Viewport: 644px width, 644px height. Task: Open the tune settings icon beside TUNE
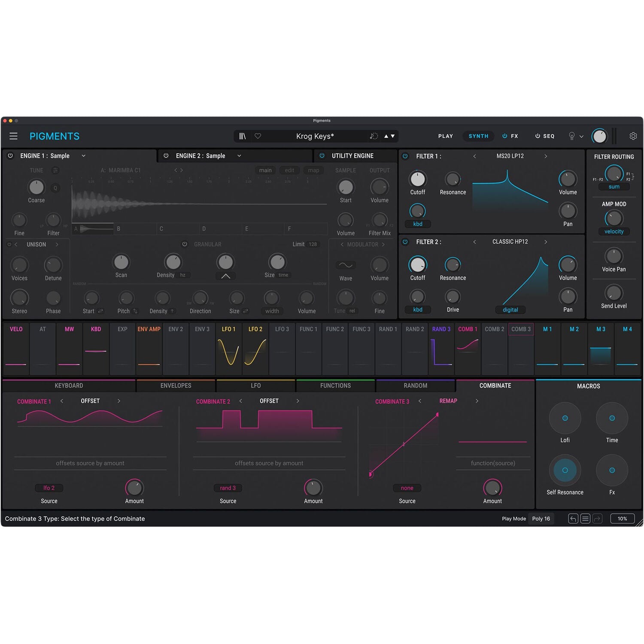[55, 170]
